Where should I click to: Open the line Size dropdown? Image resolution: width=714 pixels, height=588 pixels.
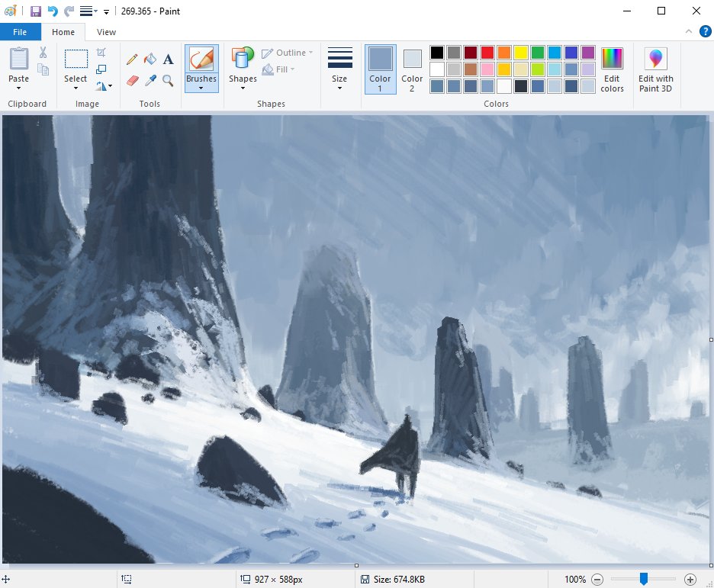point(339,69)
